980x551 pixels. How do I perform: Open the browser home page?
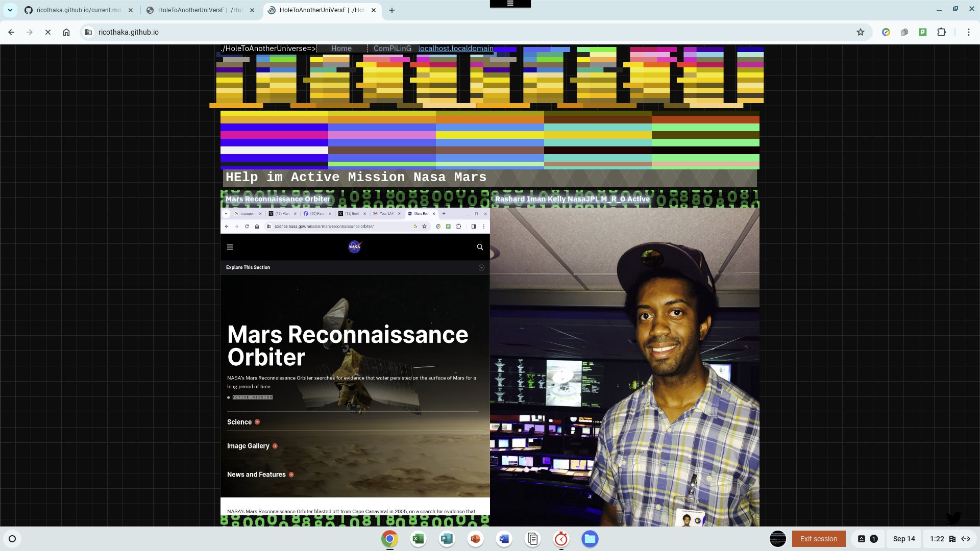coord(66,32)
